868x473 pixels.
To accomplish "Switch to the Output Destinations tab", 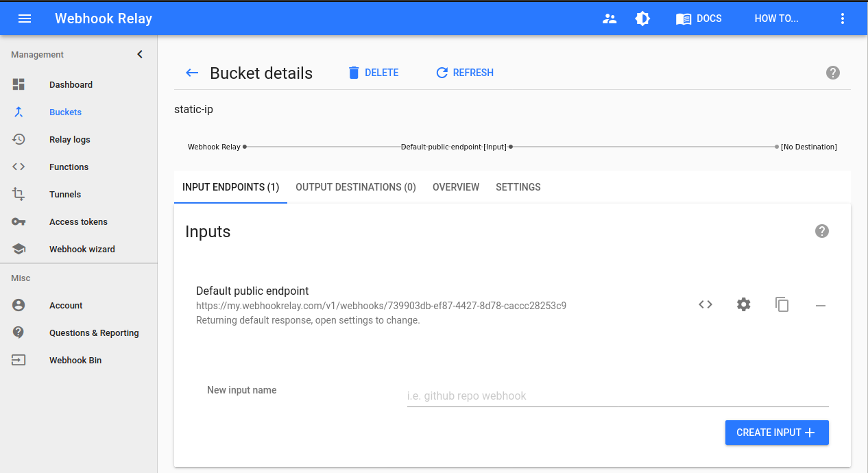I will [x=356, y=186].
